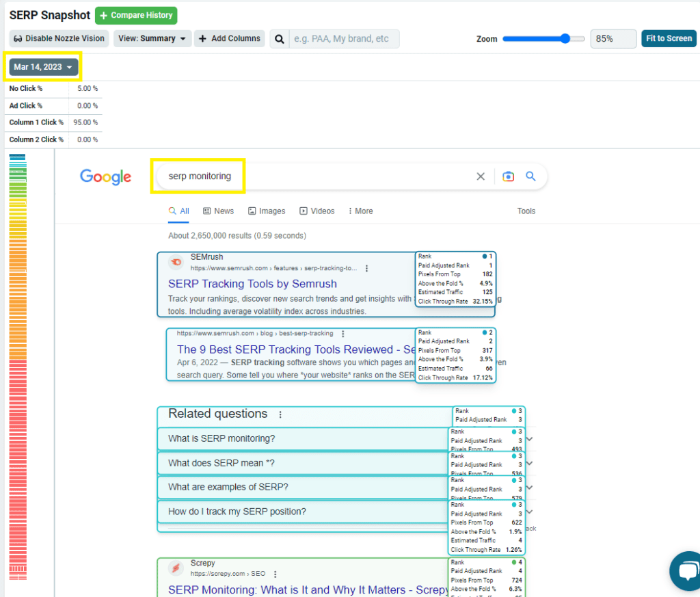Click the 'SERP Snapshot' title
Viewport: 700px width, 597px height.
(50, 16)
